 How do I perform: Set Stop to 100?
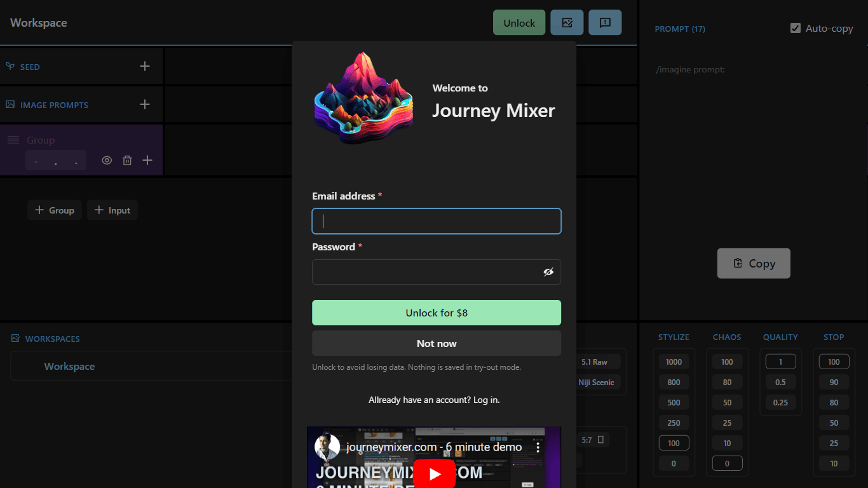(x=834, y=362)
